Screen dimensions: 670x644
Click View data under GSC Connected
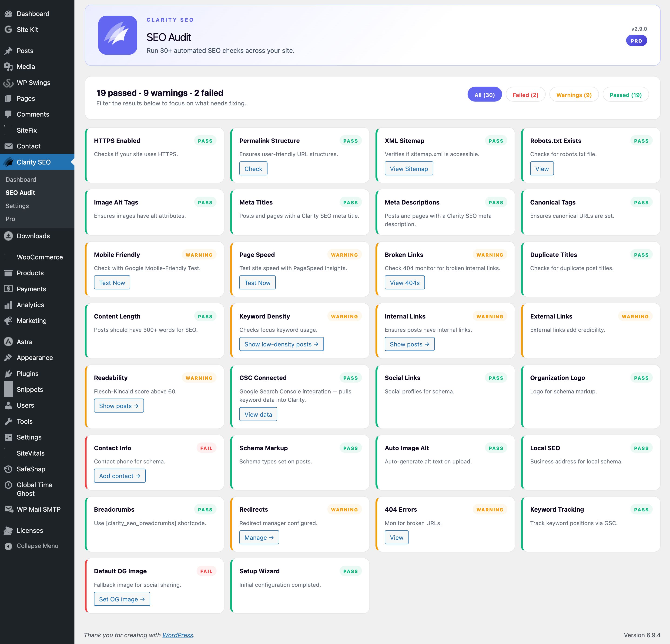click(x=258, y=414)
